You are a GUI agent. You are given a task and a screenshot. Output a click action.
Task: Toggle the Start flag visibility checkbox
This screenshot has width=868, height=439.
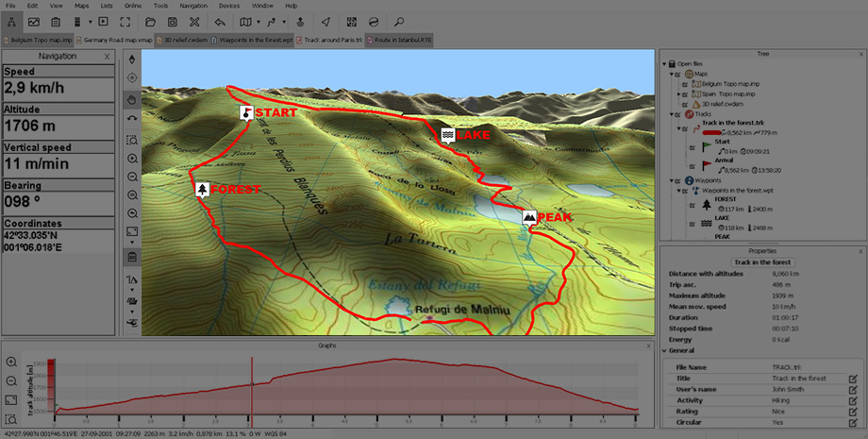click(692, 147)
